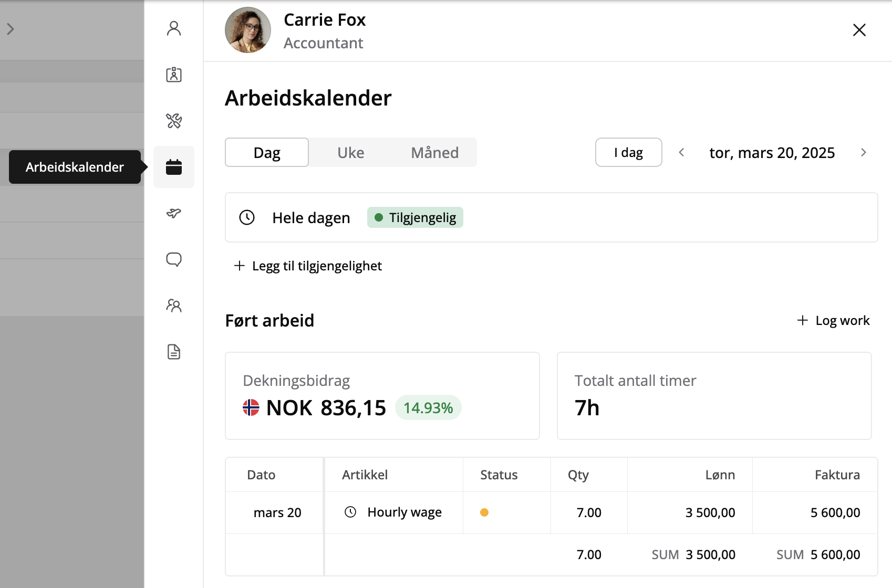The image size is (892, 588).
Task: Switch to the Uke view
Action: 350,153
